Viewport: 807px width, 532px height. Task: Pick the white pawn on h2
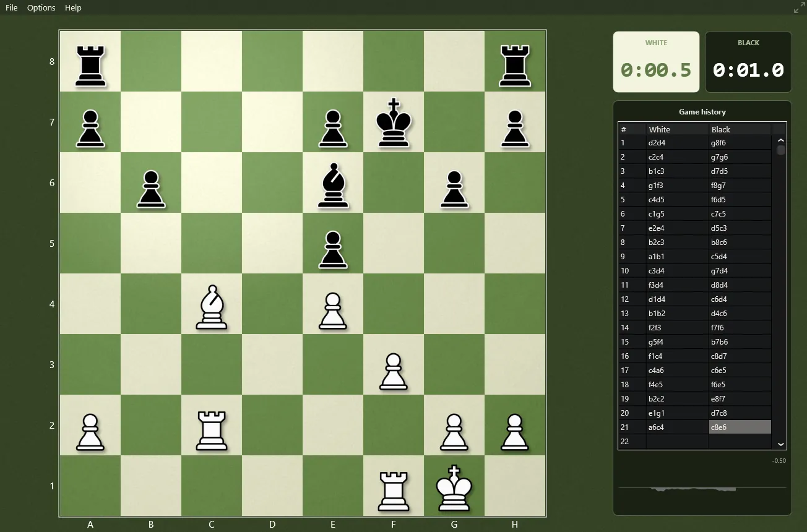515,432
